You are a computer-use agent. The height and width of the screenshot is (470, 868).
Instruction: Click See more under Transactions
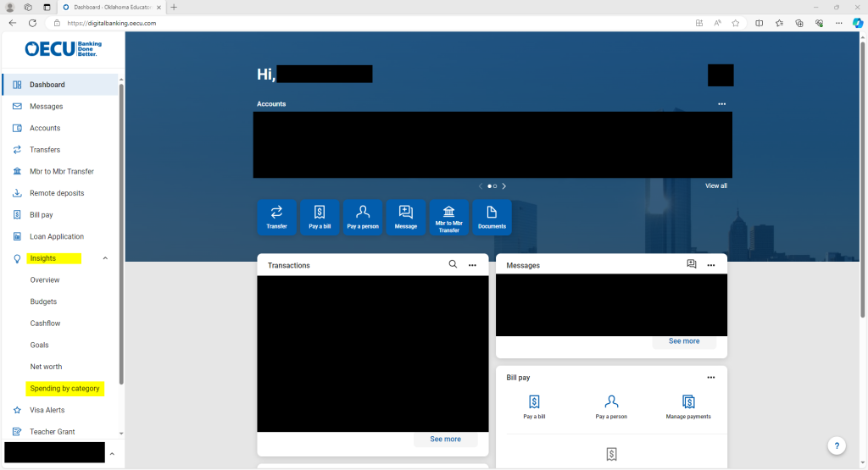click(445, 440)
